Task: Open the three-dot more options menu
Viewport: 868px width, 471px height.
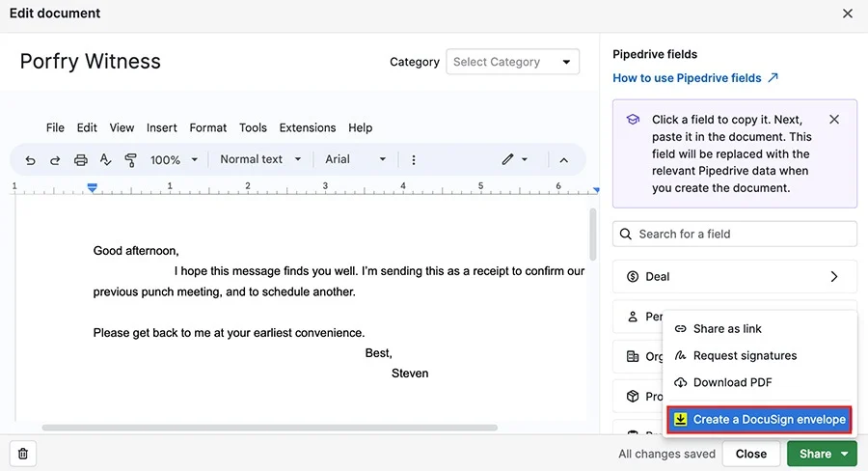Action: (x=414, y=160)
